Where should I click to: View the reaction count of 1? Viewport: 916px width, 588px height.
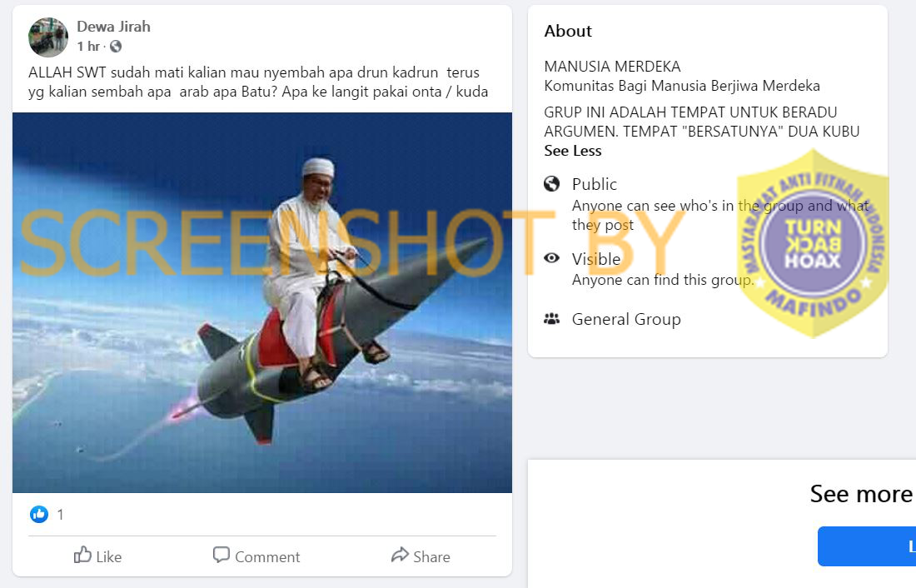tap(60, 515)
